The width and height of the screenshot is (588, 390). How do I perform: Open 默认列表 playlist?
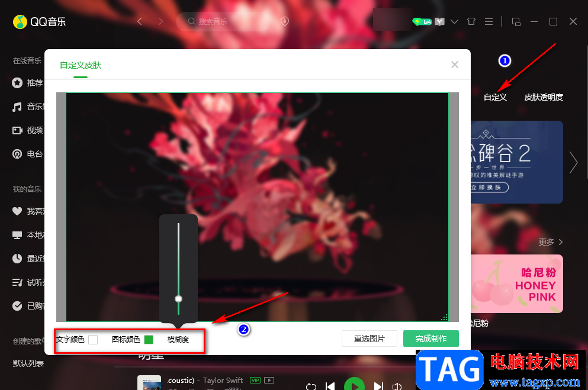28,363
